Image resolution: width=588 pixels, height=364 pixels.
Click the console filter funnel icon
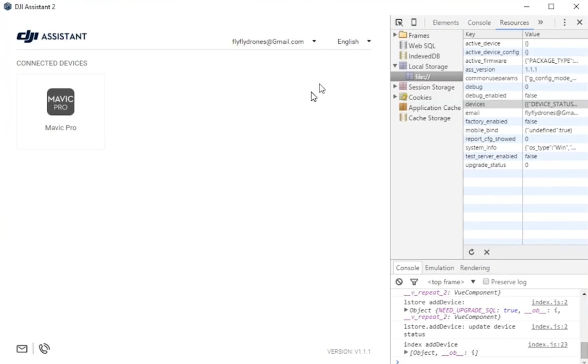414,282
